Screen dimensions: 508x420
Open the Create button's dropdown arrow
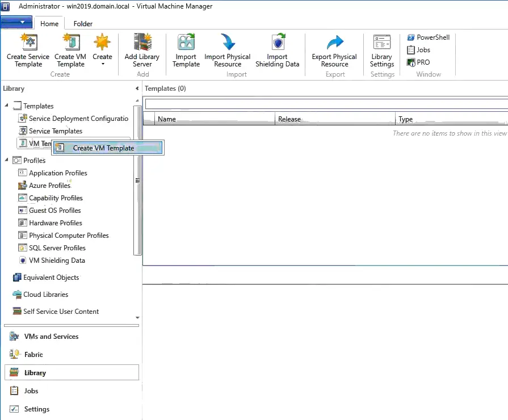[x=103, y=64]
